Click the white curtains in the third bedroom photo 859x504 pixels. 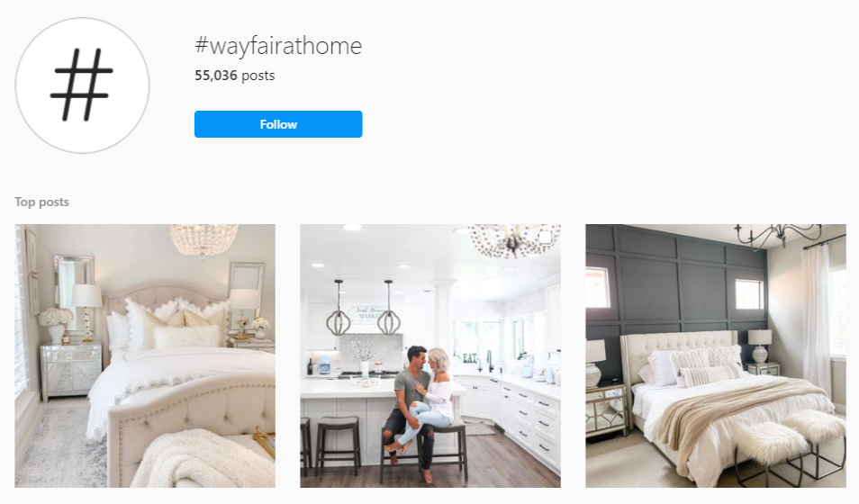point(817,318)
